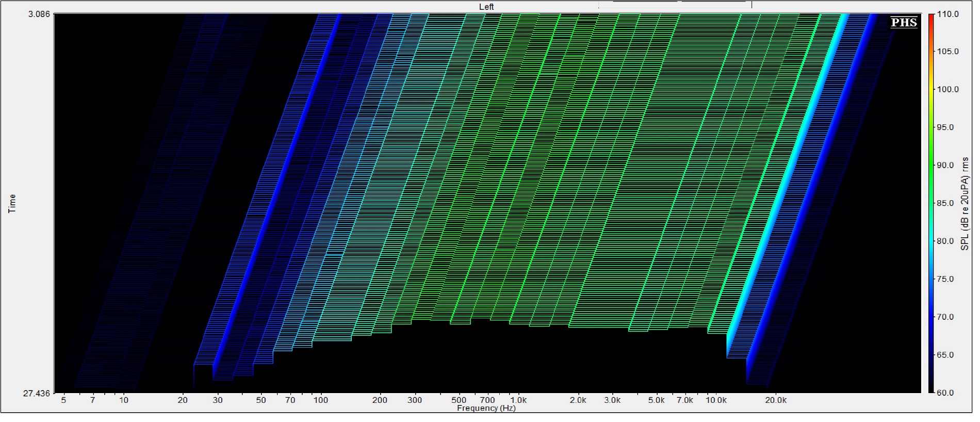Click the 5 Hz frequency tick label

[x=63, y=400]
